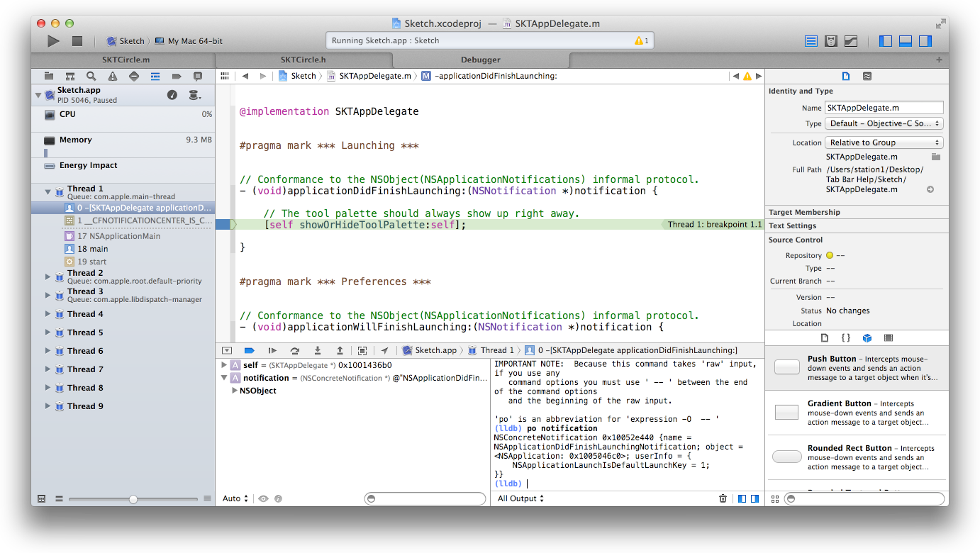Click the Debug View Hierarchy icon

362,350
